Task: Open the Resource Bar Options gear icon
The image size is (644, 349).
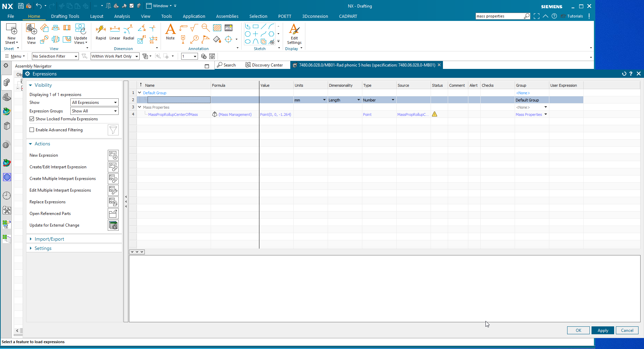Action: [6, 65]
